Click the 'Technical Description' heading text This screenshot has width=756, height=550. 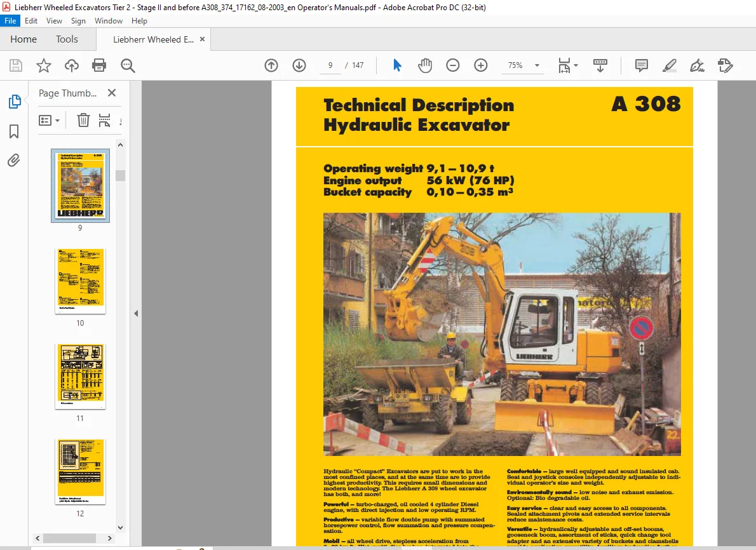point(419,105)
